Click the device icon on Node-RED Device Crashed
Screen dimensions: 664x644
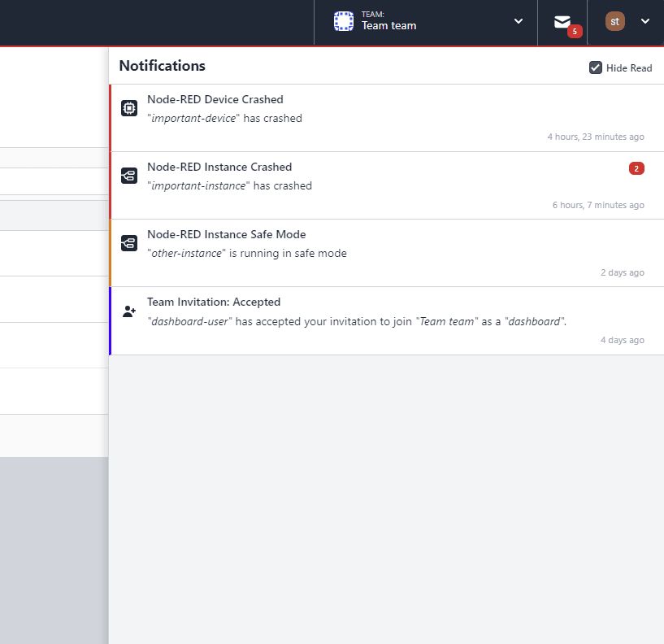click(128, 107)
